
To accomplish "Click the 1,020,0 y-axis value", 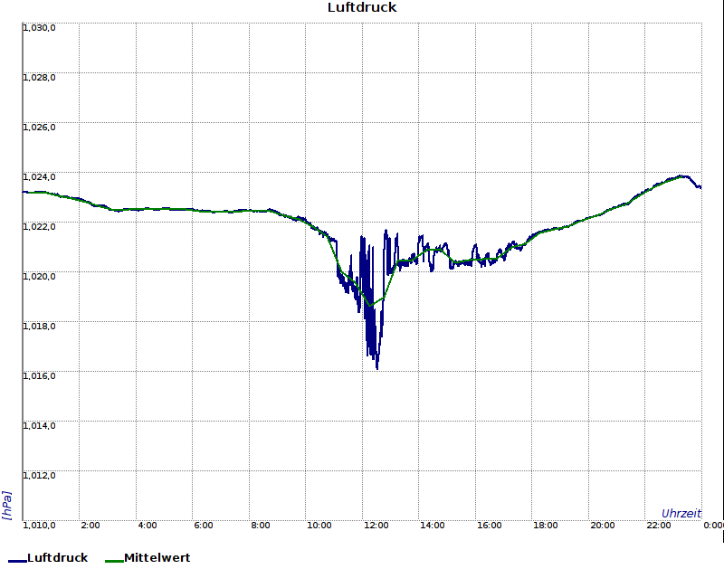I will click(39, 277).
